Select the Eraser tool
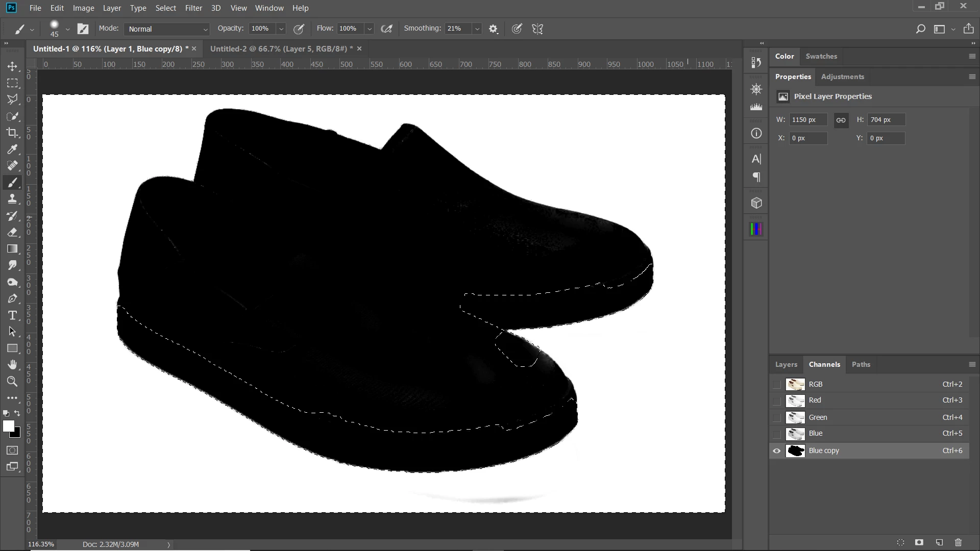This screenshot has width=980, height=551. point(12,232)
